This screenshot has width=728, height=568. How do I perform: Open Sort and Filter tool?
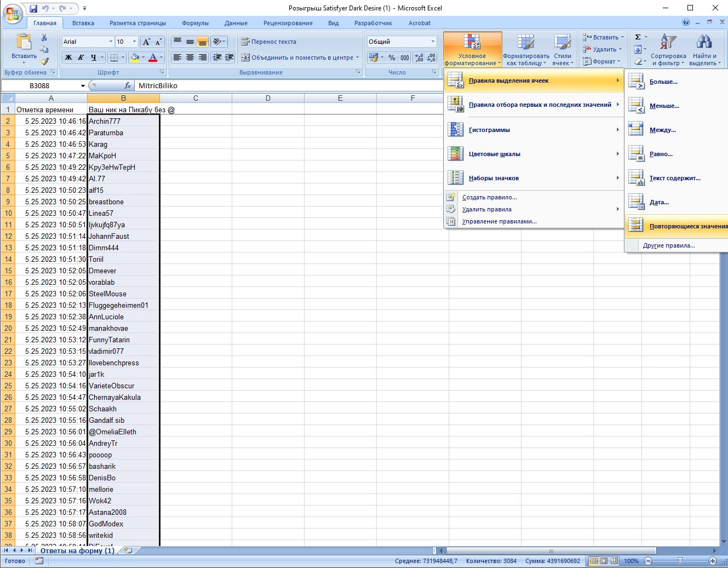click(668, 49)
